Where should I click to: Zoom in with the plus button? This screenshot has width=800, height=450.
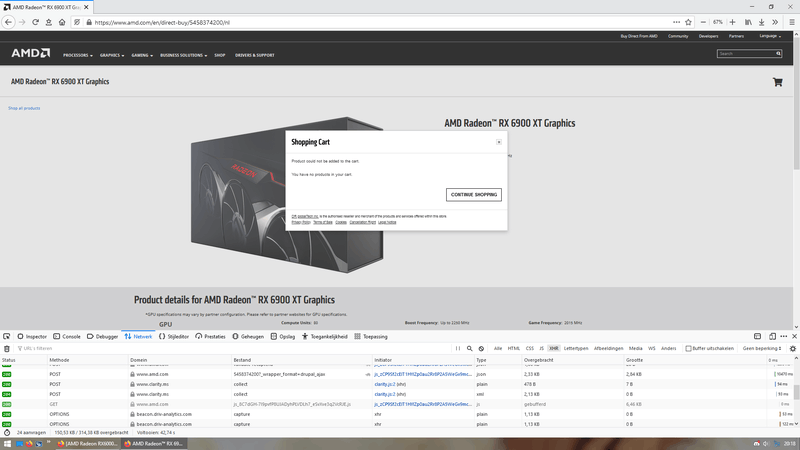coord(733,22)
